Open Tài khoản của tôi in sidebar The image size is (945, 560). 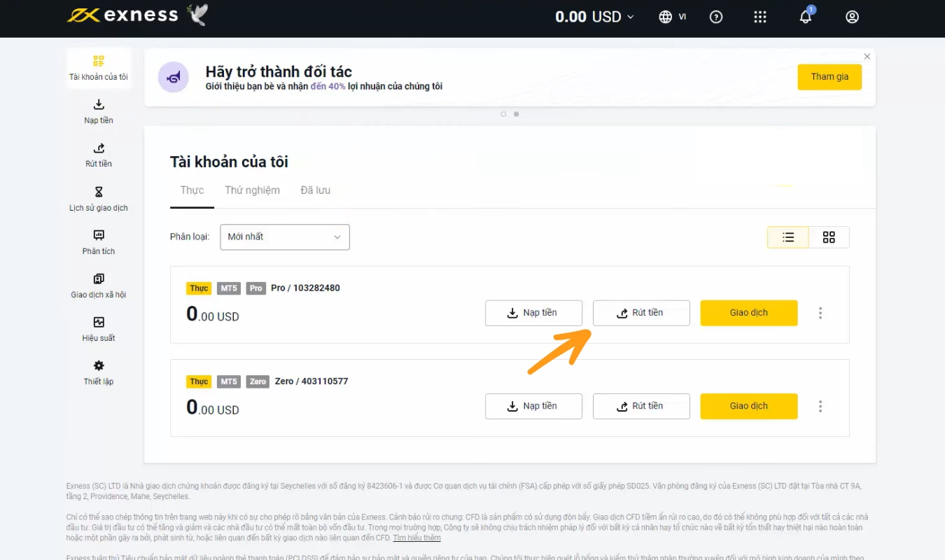pos(99,68)
